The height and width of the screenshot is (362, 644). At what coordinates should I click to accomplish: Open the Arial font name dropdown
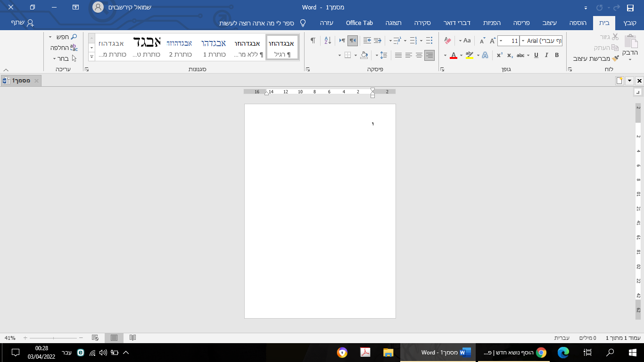(x=523, y=41)
